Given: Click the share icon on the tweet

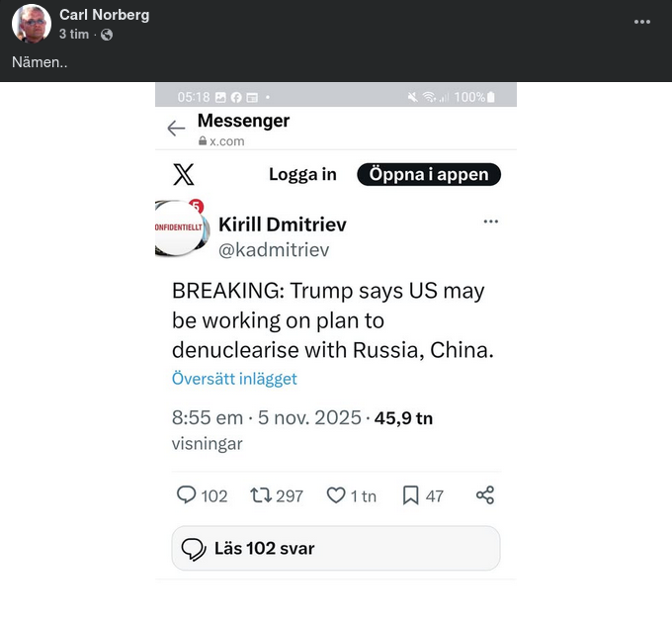Looking at the screenshot, I should coord(485,495).
